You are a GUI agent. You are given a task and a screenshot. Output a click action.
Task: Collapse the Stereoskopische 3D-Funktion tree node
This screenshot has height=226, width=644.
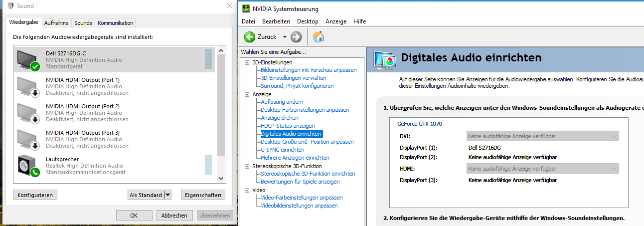pos(248,166)
